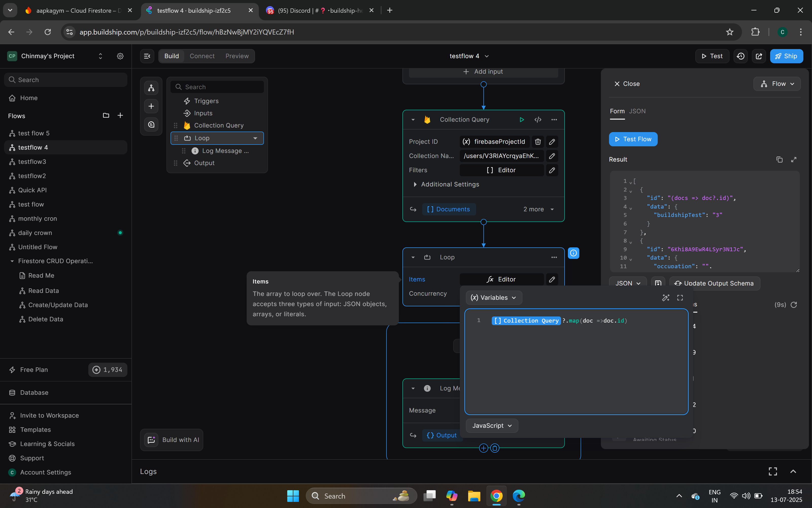
Task: Click the Test button in top bar
Action: tap(712, 56)
